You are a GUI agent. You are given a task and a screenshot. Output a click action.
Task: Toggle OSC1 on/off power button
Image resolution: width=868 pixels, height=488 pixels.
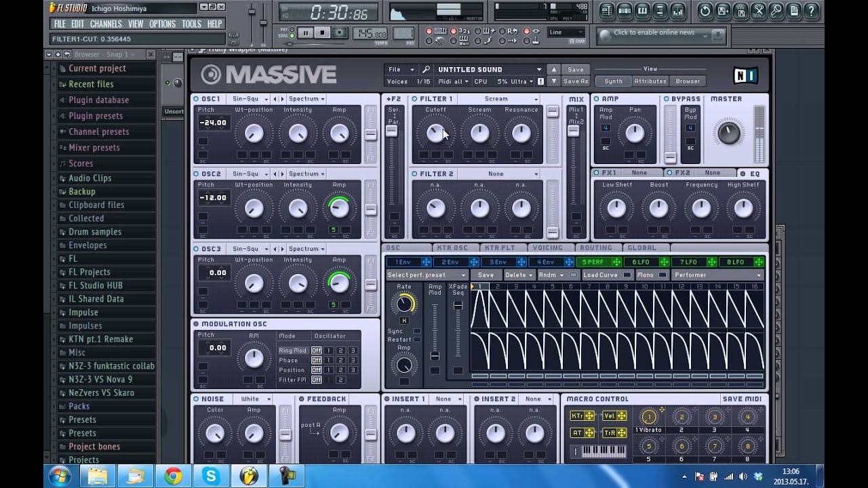196,99
